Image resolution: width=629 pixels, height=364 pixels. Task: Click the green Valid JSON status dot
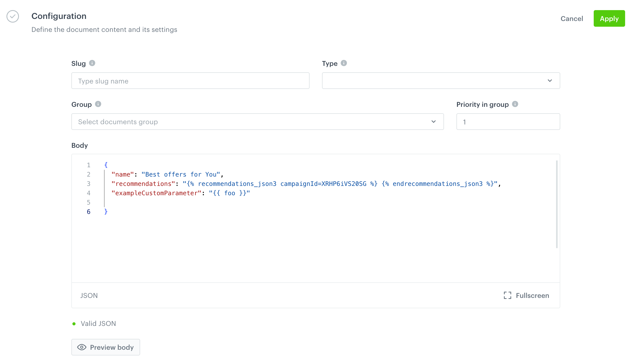click(74, 324)
